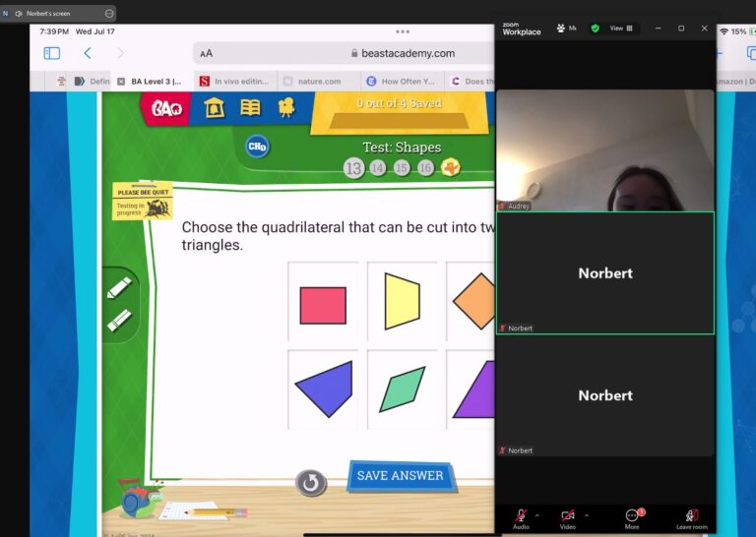Screen dimensions: 756x537
Task: Click the gold star bubble after 16
Action: [x=450, y=167]
